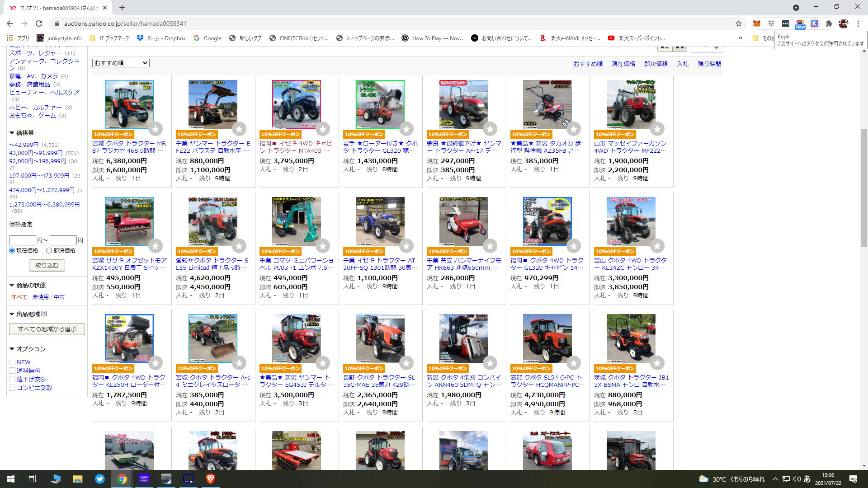Watchlist star for クボタ MR87 tractor
868x488 pixels.
tap(156, 129)
